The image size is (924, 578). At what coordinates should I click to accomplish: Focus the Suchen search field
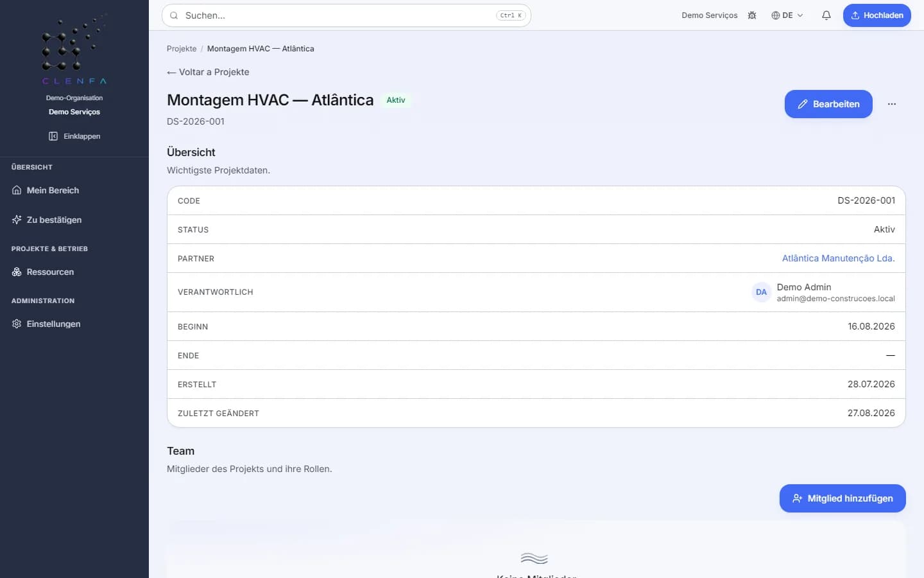[x=346, y=15]
